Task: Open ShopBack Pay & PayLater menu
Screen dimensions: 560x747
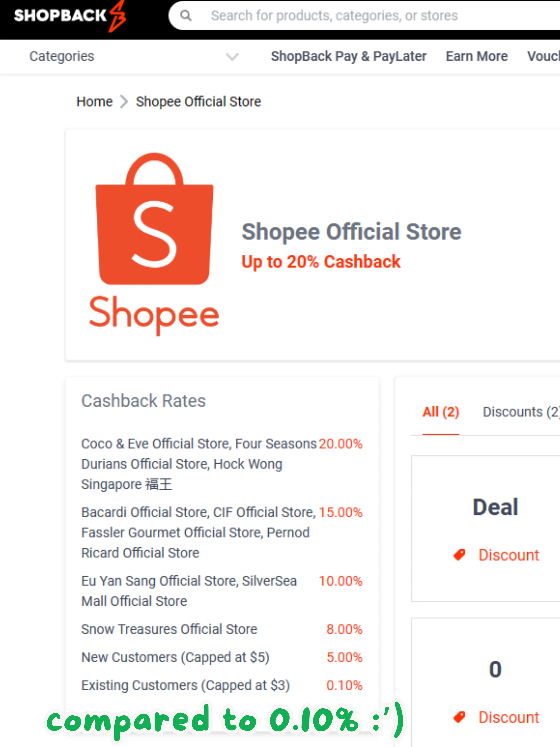Action: click(x=348, y=56)
